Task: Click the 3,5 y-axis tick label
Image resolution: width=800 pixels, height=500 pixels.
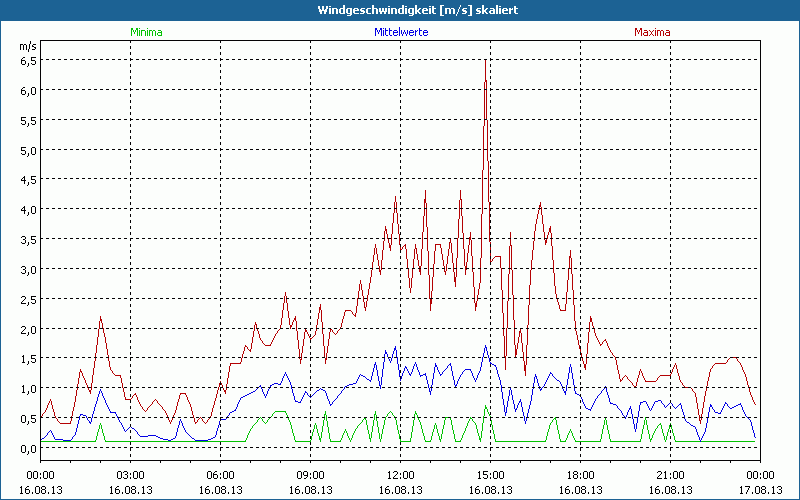Action: [28, 239]
